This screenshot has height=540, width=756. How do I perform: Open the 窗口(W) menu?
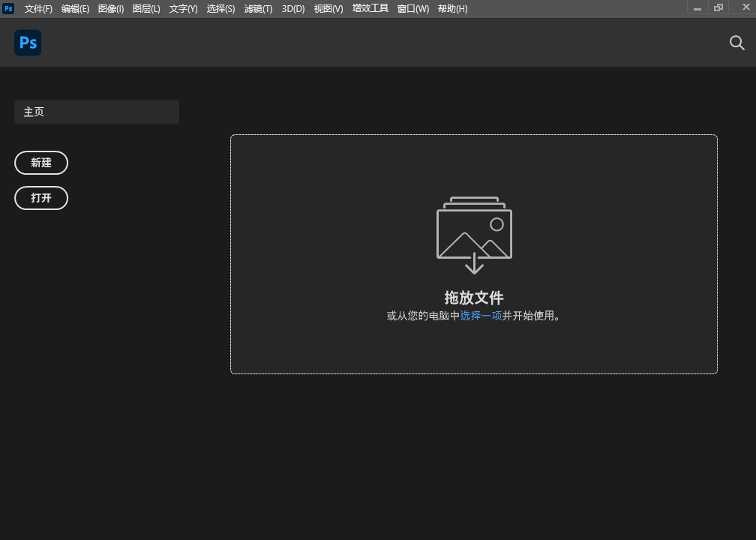coord(413,8)
